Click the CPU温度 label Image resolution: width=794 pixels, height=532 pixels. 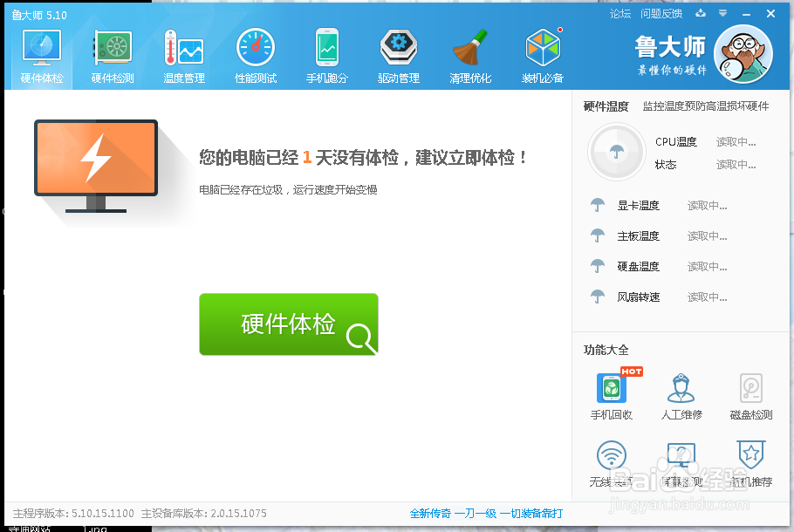676,142
